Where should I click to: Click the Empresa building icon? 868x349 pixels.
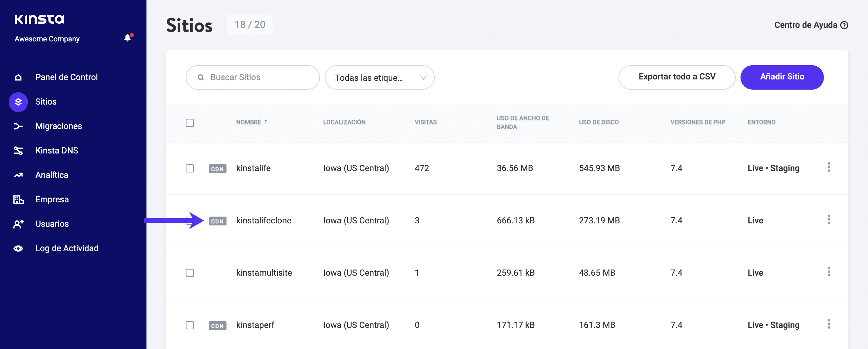pos(18,200)
